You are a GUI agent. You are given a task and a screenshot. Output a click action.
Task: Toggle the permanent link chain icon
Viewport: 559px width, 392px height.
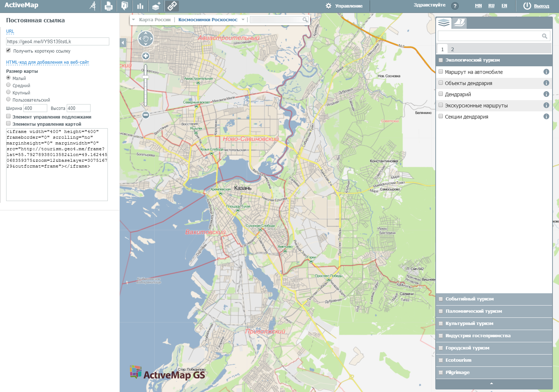[x=172, y=6]
